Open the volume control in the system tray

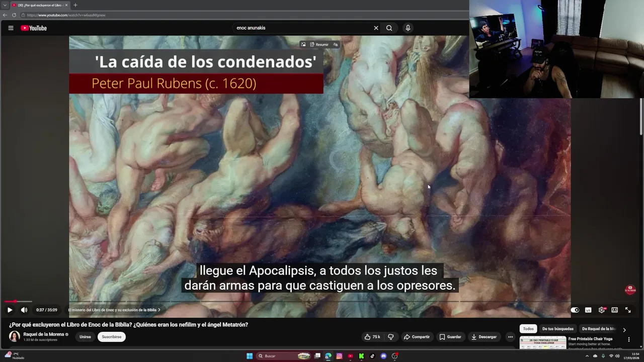(617, 356)
